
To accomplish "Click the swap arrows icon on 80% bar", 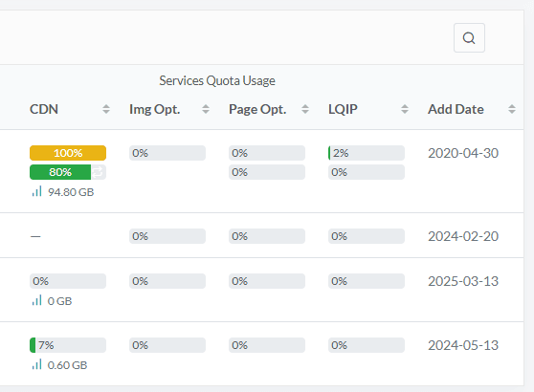I will pos(98,172).
